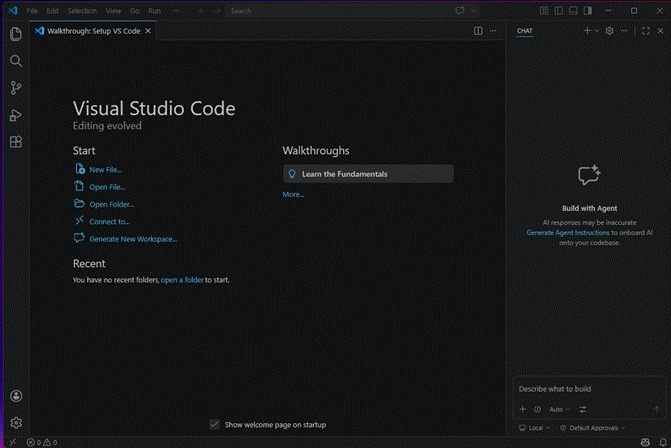The image size is (671, 448).
Task: Open the Default Approvals dropdown
Action: point(593,428)
